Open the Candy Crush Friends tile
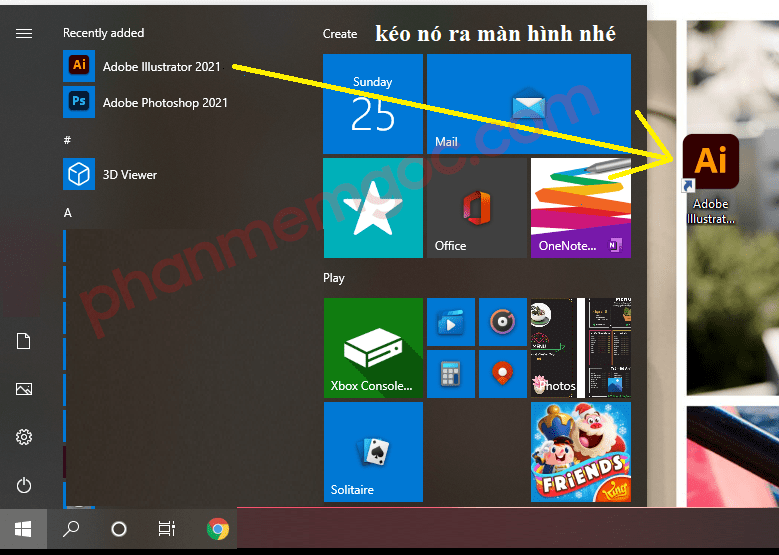The height and width of the screenshot is (555, 779). coord(581,452)
